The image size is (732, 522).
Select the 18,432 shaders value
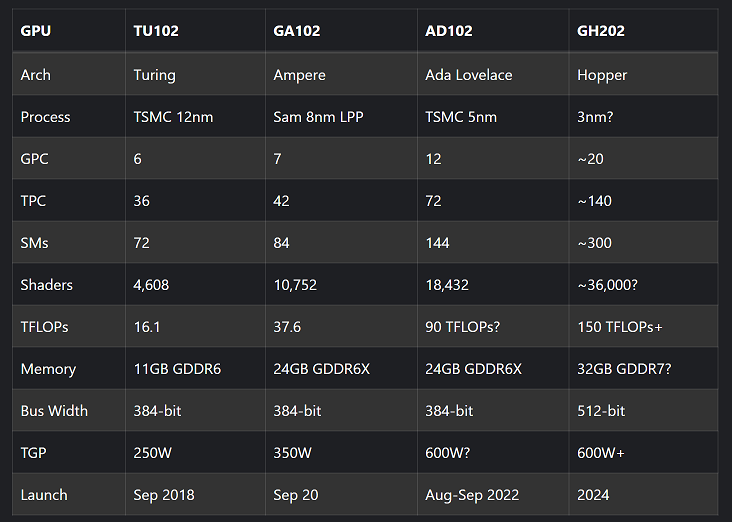point(448,285)
